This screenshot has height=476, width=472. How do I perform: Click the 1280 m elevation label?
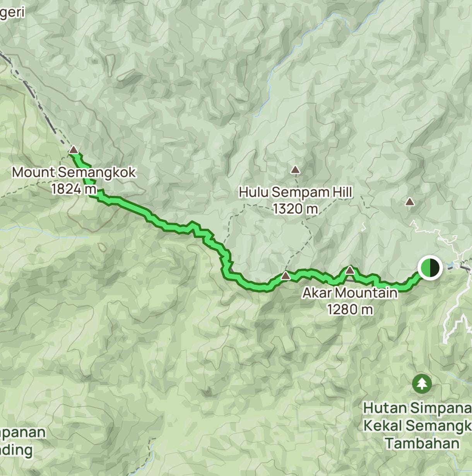pyautogui.click(x=350, y=309)
